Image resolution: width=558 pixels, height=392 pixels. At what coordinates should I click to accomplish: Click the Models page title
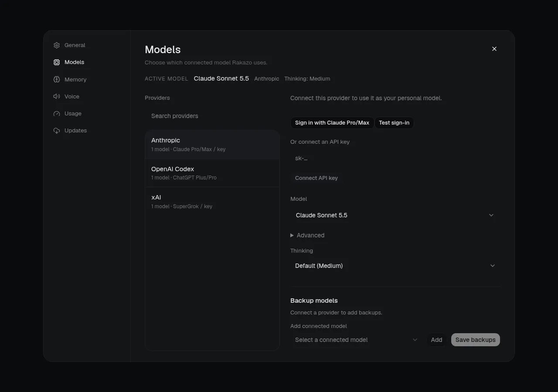[x=163, y=50]
